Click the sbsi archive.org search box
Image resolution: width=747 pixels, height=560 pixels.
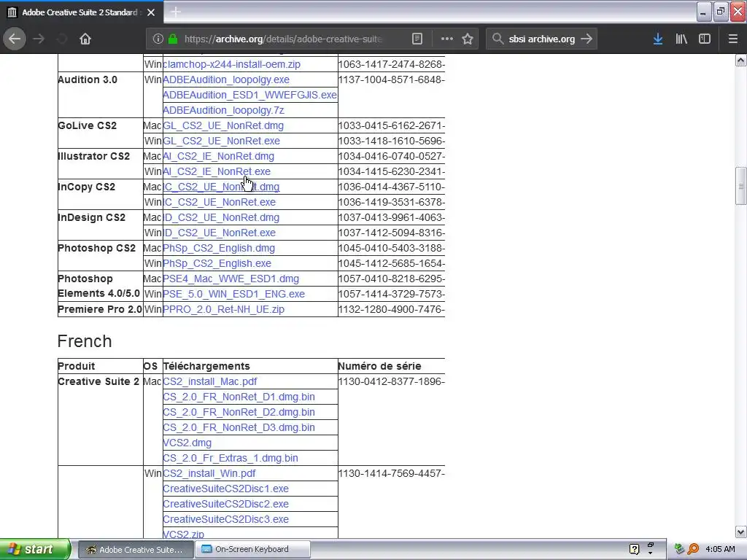(542, 39)
